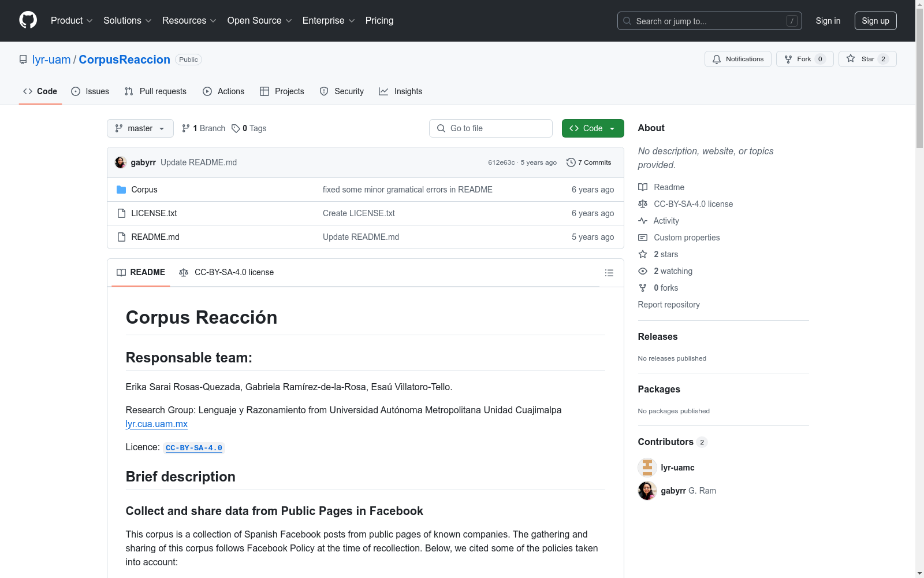Select the Code tab

40,91
